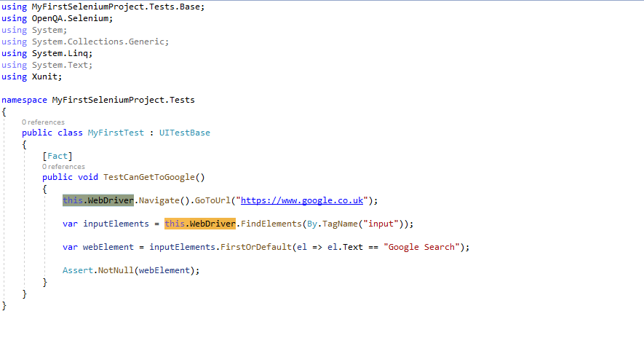This screenshot has height=338, width=644.
Task: Click the google.co.uk URL link
Action: pos(306,200)
